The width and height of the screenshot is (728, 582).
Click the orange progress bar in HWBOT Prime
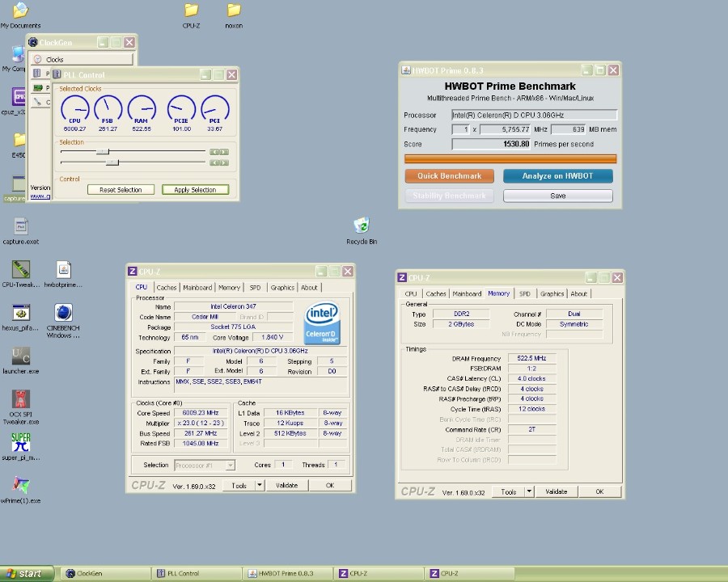510,159
